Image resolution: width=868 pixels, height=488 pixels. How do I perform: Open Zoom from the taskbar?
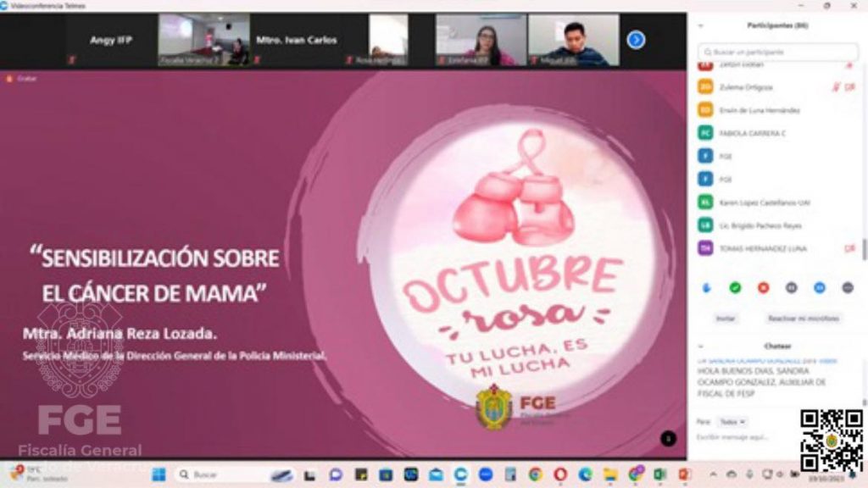click(x=486, y=474)
